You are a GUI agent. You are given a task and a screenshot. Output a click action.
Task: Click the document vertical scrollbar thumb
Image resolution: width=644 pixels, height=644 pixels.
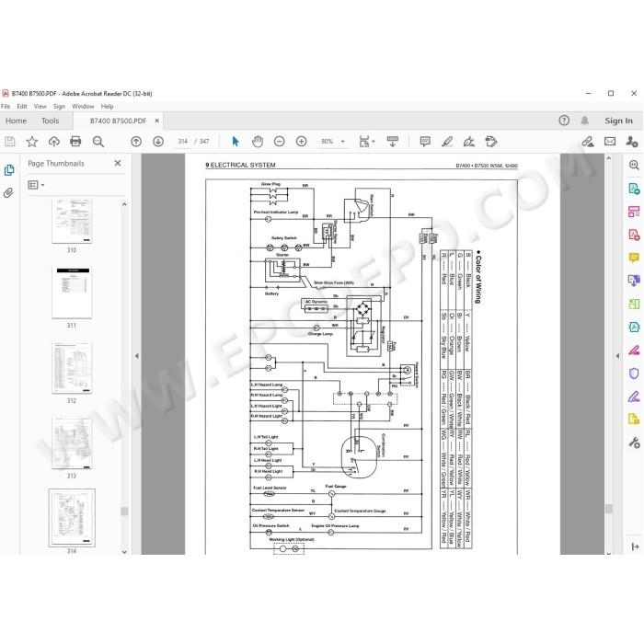pyautogui.click(x=609, y=509)
